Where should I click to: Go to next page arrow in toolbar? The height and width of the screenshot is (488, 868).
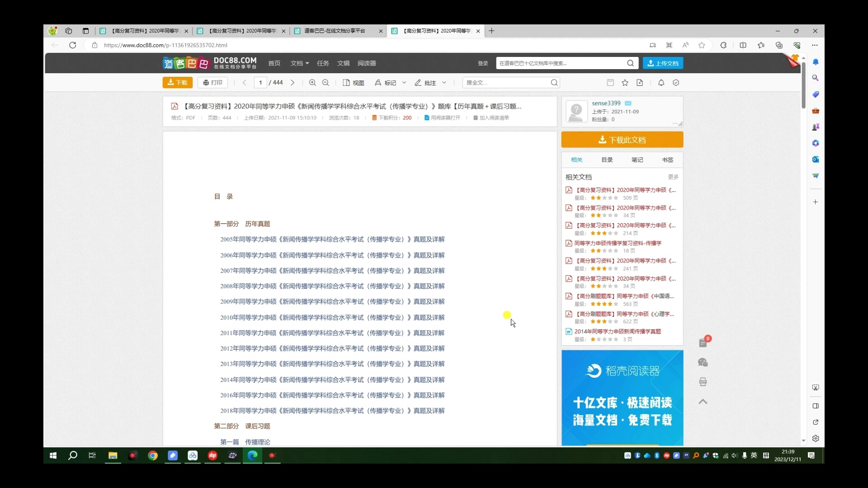[x=292, y=83]
